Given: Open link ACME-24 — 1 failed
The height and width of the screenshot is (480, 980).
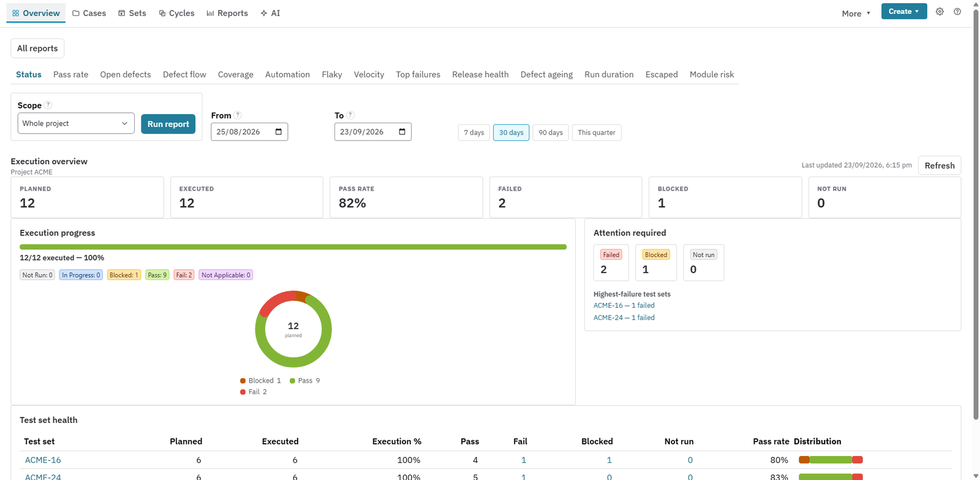Looking at the screenshot, I should [x=624, y=318].
